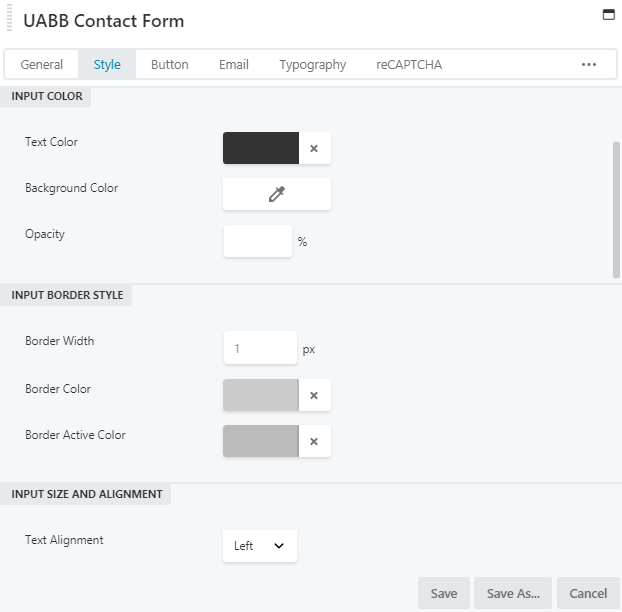This screenshot has width=622, height=612.
Task: Open Background Color eyedropper picker
Action: point(277,195)
